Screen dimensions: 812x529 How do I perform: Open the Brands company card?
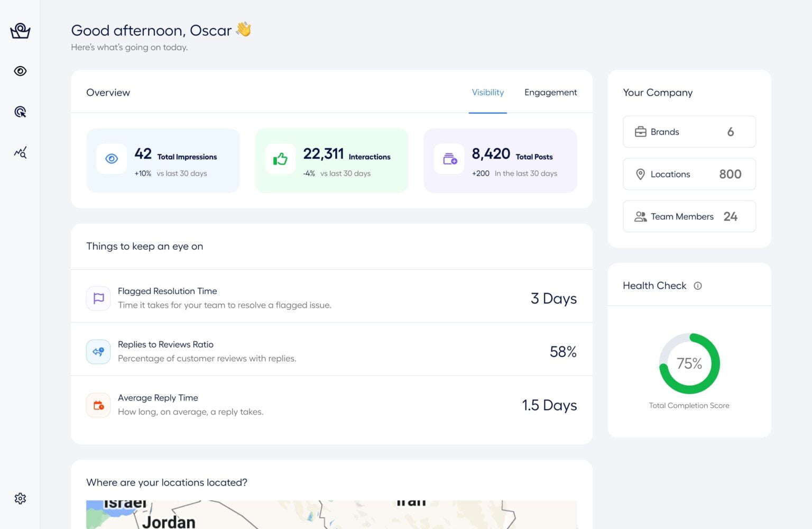click(x=689, y=132)
